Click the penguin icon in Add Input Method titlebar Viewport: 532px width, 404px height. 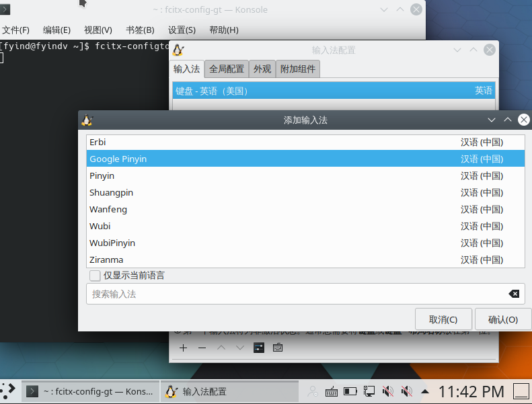87,120
